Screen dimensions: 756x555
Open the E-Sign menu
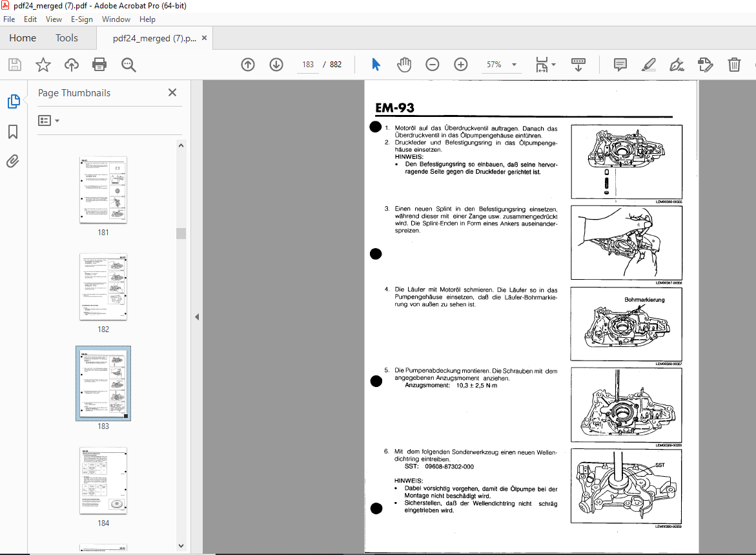[82, 19]
